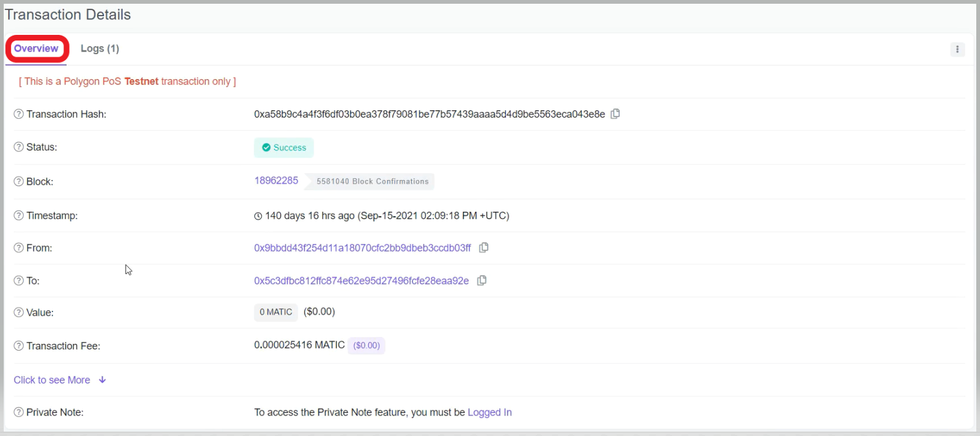
Task: Switch to the Overview tab
Action: pos(36,49)
